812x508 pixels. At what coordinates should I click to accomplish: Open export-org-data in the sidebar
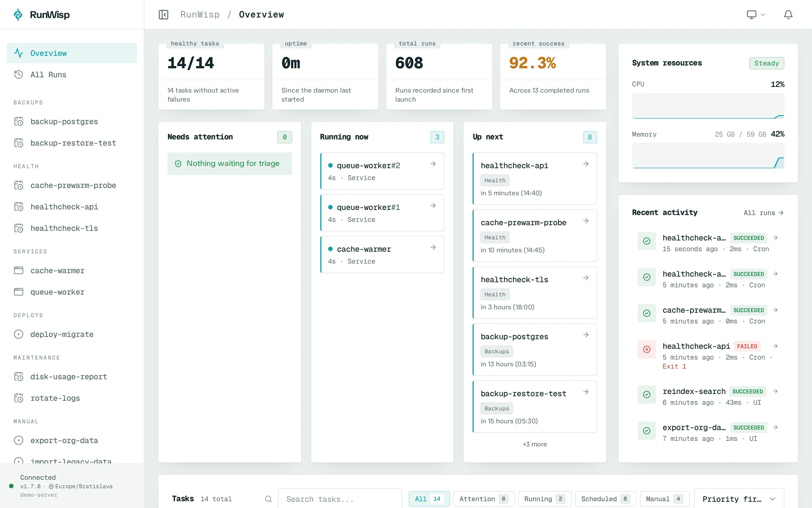(x=72, y=441)
